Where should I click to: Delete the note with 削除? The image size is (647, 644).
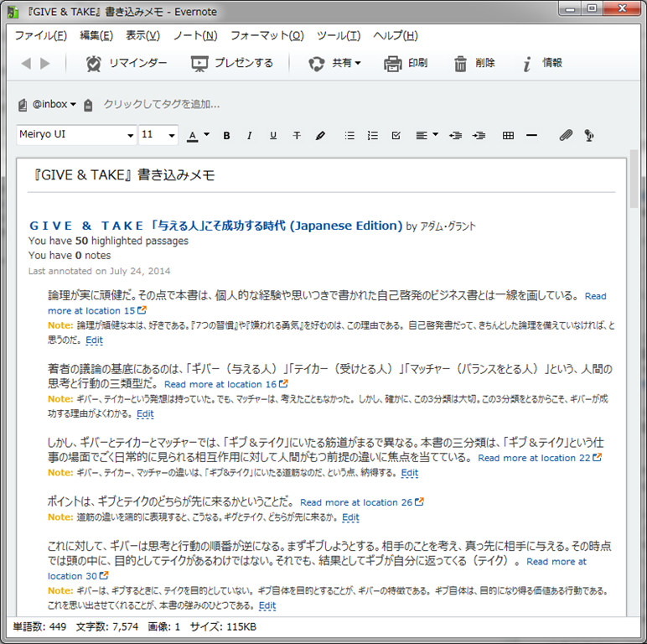474,63
